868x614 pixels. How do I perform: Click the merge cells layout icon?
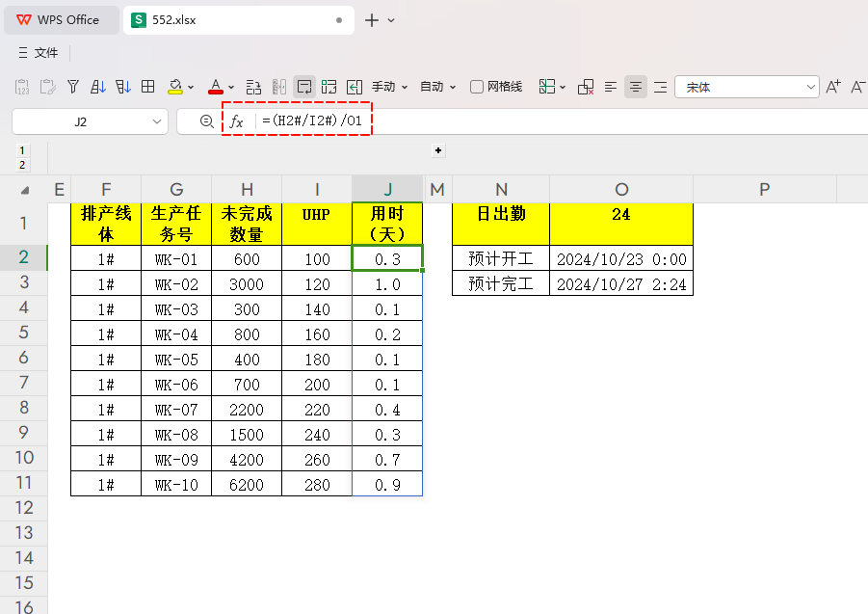pyautogui.click(x=329, y=87)
